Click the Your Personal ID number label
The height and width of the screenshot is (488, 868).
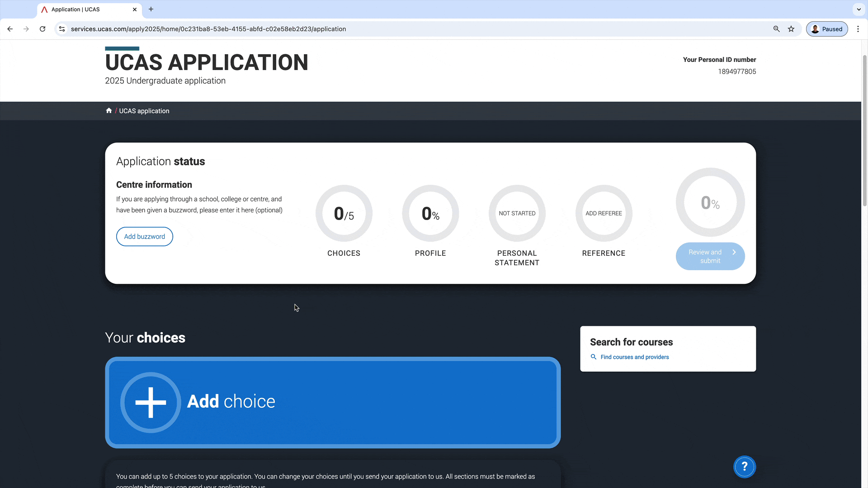719,60
